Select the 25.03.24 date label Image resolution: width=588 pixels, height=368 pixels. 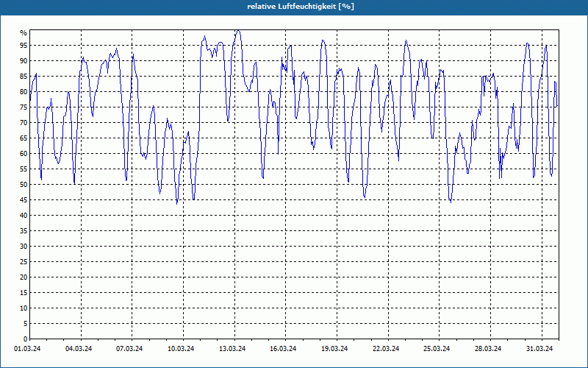tap(437, 349)
